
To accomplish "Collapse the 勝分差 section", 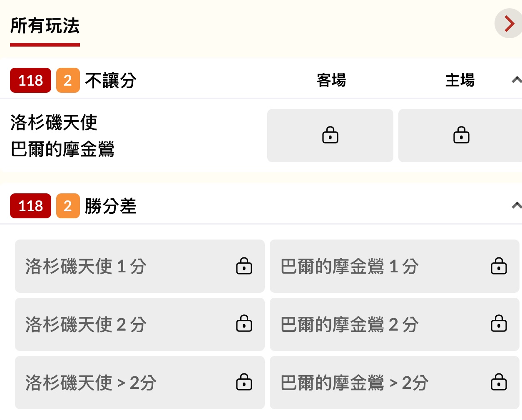I will point(516,205).
